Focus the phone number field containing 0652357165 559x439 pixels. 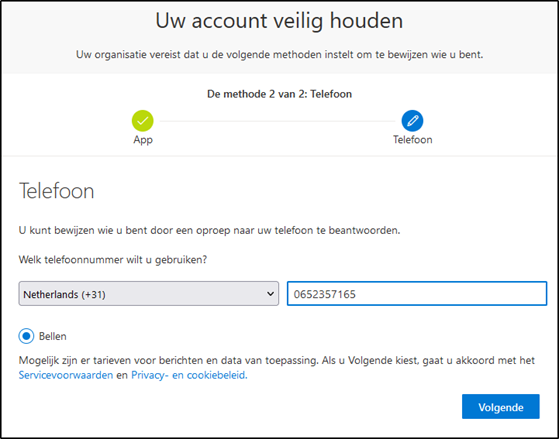(x=417, y=293)
